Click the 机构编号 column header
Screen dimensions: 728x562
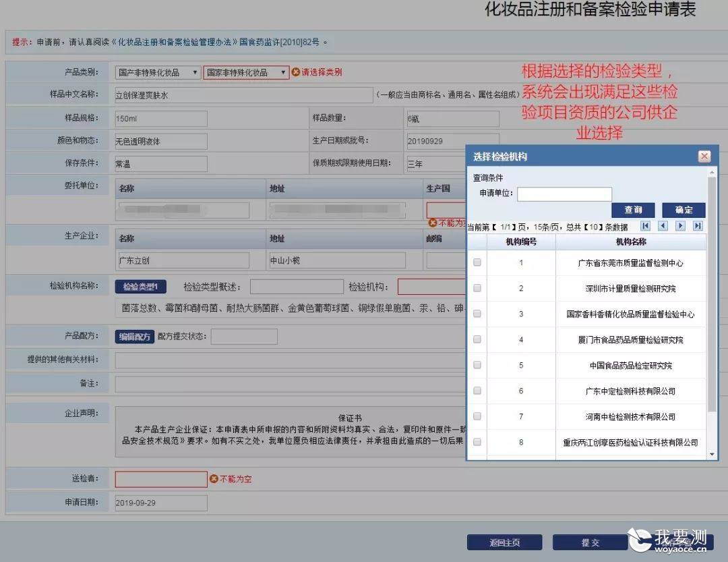pyautogui.click(x=521, y=242)
